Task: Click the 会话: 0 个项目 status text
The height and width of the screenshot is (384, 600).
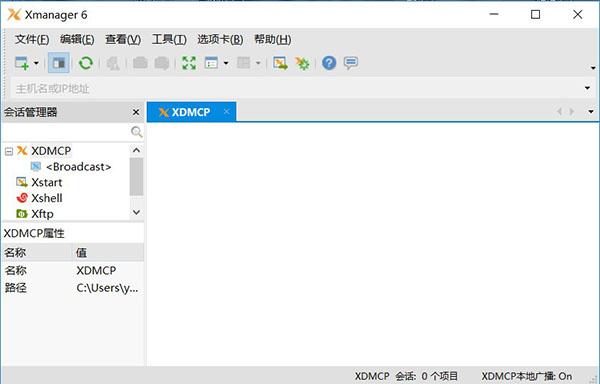Action: click(427, 376)
